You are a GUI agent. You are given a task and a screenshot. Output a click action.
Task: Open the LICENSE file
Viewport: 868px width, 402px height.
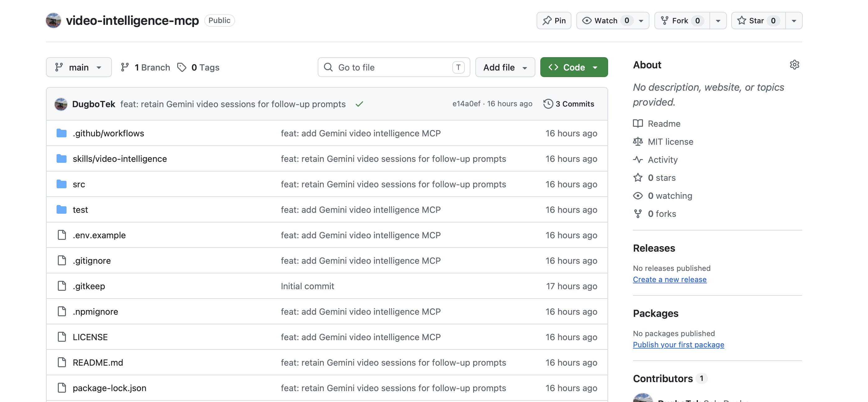tap(90, 337)
